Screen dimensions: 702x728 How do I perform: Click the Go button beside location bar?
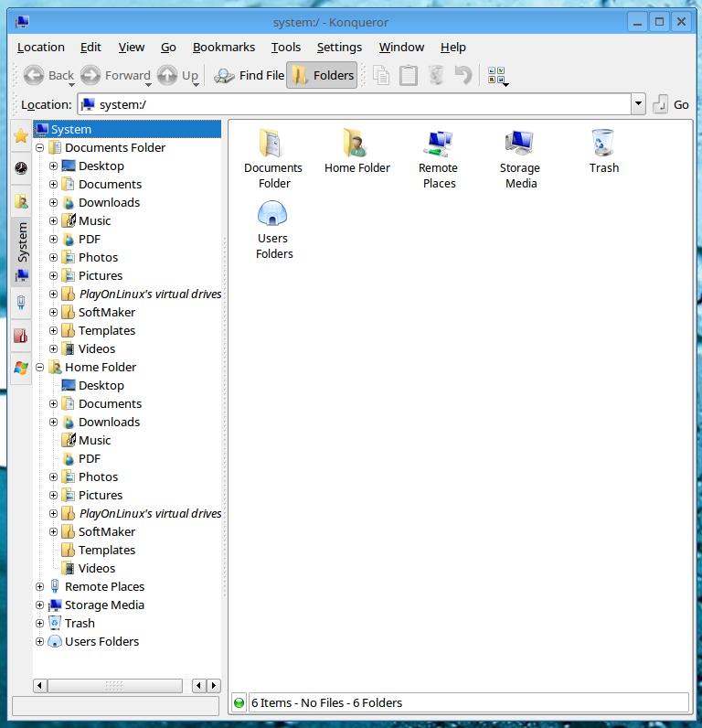[x=670, y=104]
